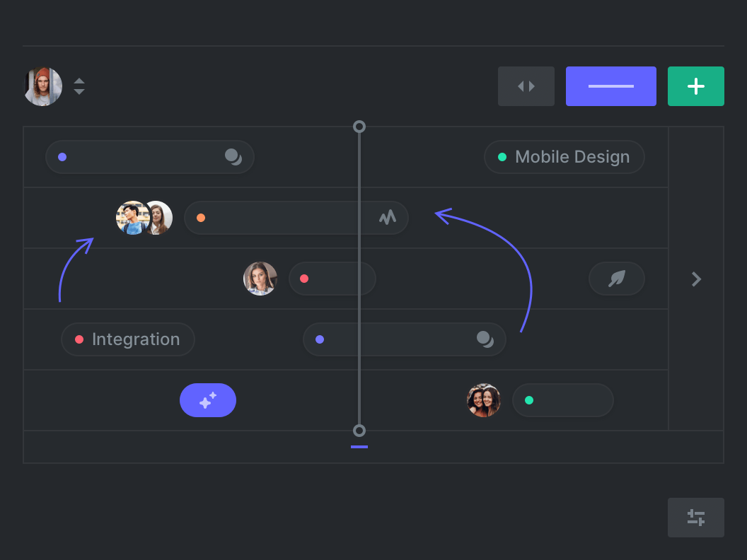747x560 pixels.
Task: Toggle the green status dot on Mobile Design tag
Action: [503, 157]
